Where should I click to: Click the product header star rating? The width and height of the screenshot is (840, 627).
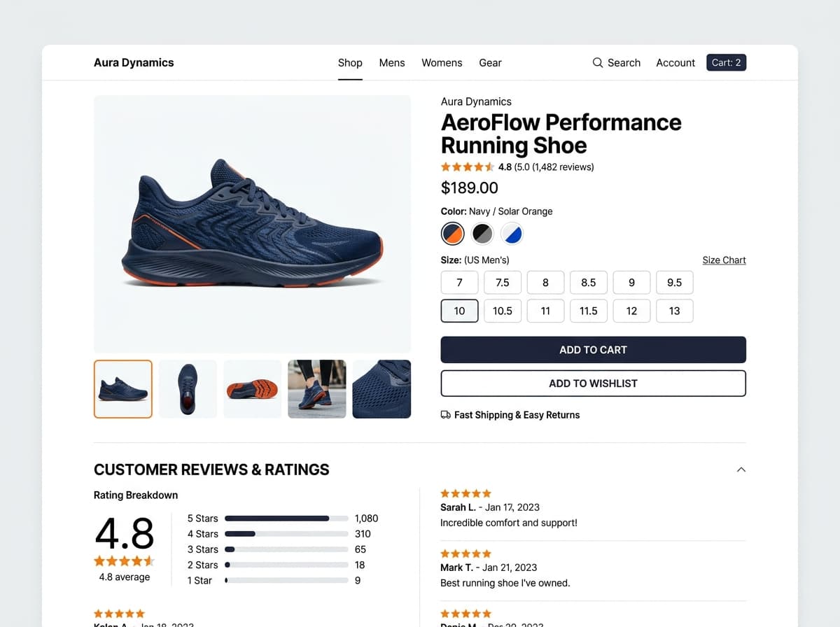point(468,167)
